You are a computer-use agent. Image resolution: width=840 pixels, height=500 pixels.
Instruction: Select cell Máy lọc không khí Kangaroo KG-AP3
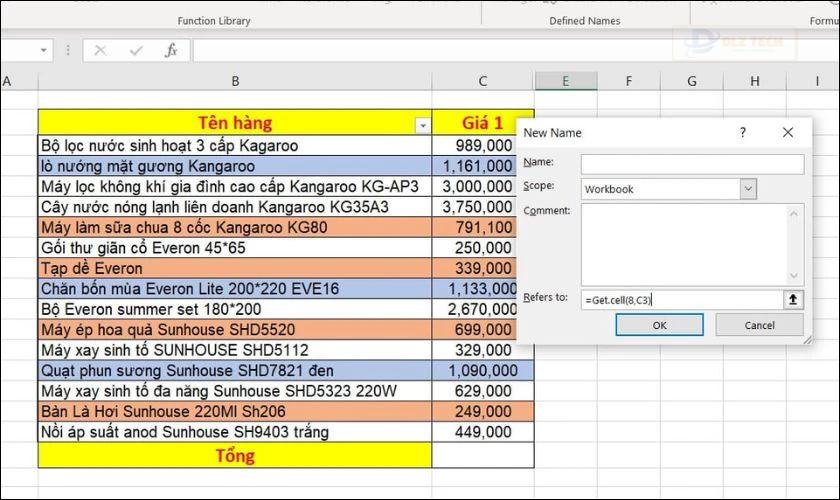coord(235,186)
